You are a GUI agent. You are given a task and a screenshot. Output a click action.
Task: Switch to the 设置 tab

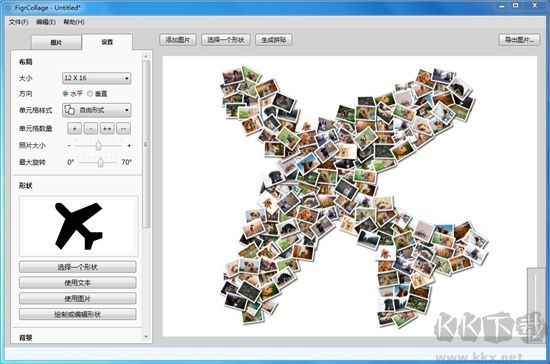[107, 42]
